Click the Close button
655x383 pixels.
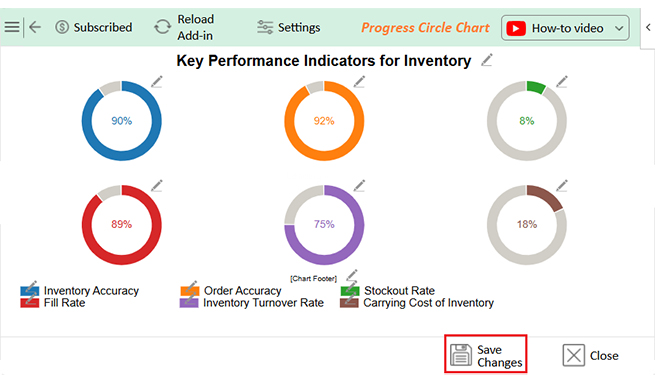(x=590, y=355)
